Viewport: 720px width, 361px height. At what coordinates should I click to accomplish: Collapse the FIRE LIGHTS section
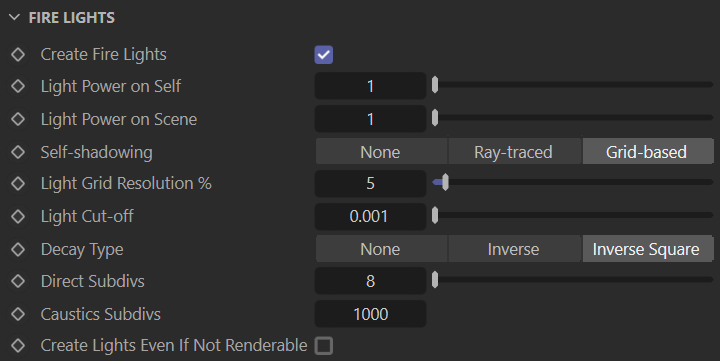tap(14, 17)
